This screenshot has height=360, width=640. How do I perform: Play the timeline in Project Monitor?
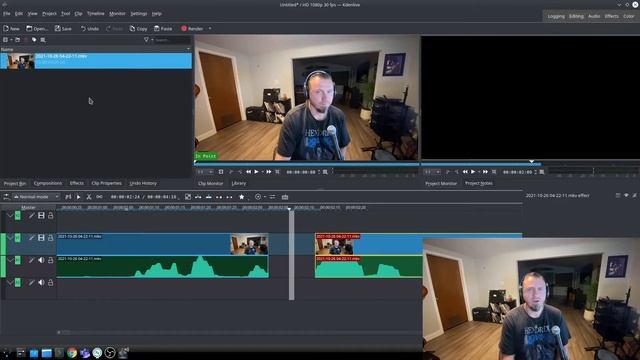pos(473,172)
